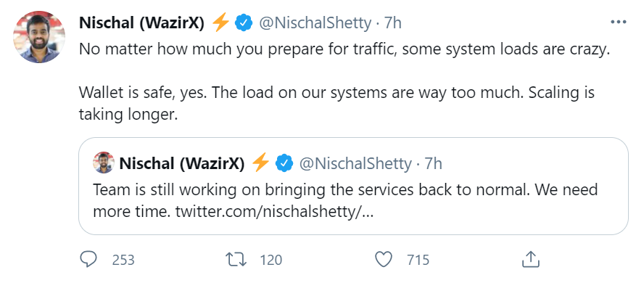Open quoted tweet text about services back to normal

[345, 201]
